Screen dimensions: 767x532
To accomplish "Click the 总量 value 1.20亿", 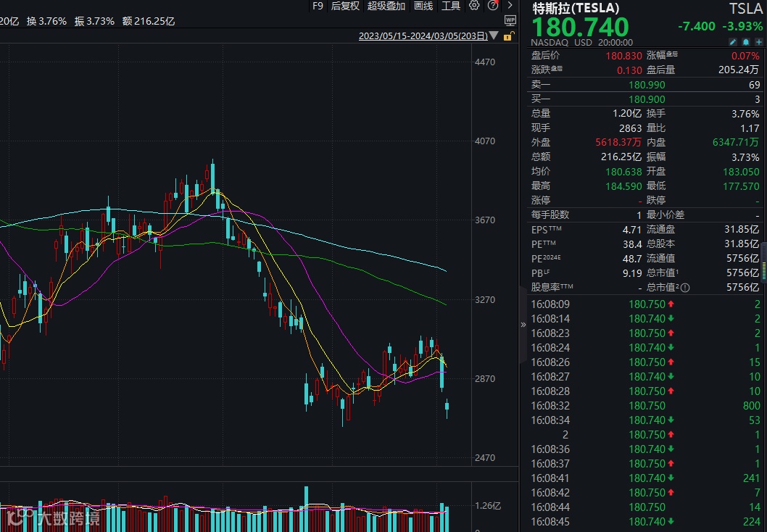I will click(627, 114).
